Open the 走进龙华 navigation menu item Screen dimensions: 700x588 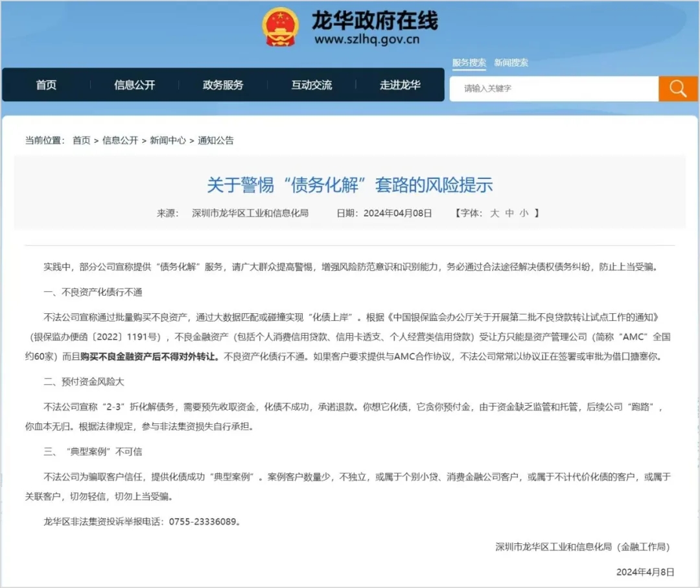click(x=400, y=85)
